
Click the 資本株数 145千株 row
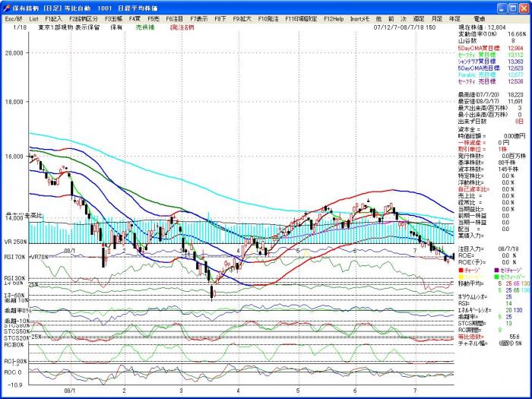pyautogui.click(x=488, y=169)
